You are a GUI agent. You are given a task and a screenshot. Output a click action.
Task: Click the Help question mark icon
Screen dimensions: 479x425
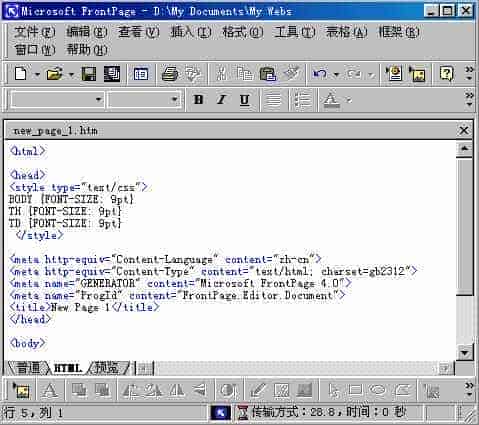pos(447,74)
